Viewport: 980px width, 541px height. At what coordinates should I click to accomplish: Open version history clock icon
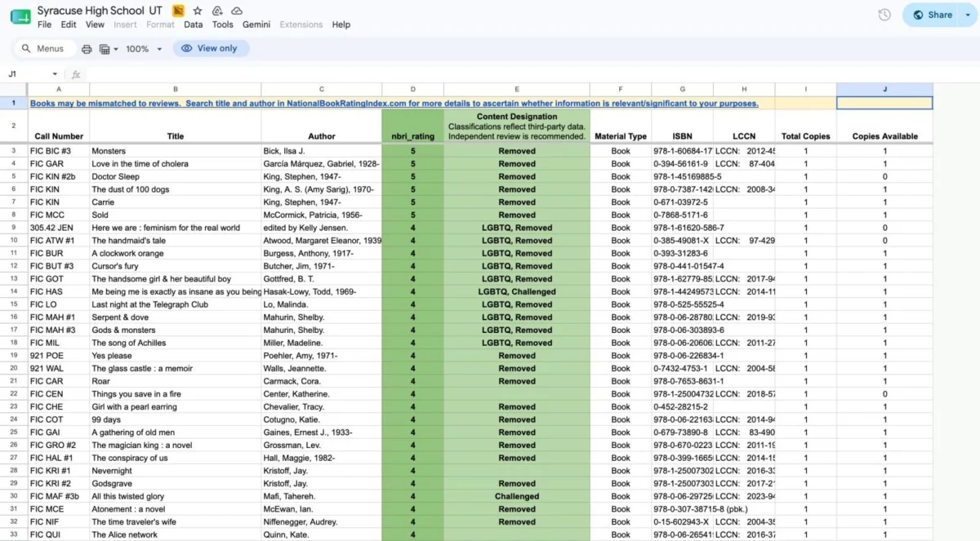point(884,15)
